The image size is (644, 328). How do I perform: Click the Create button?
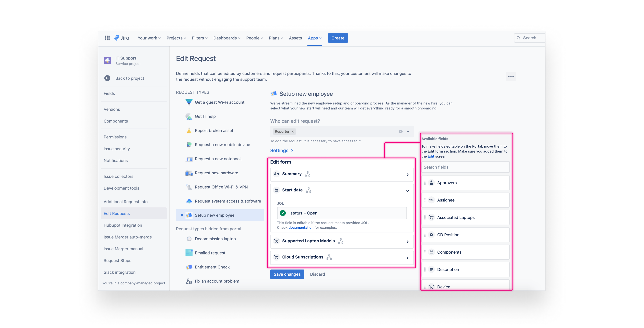[338, 38]
